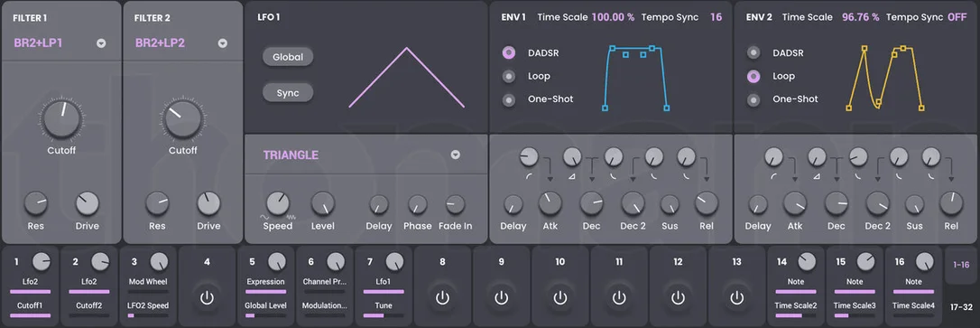Open slot 14 destination Time Scale2
The height and width of the screenshot is (328, 980).
(796, 305)
